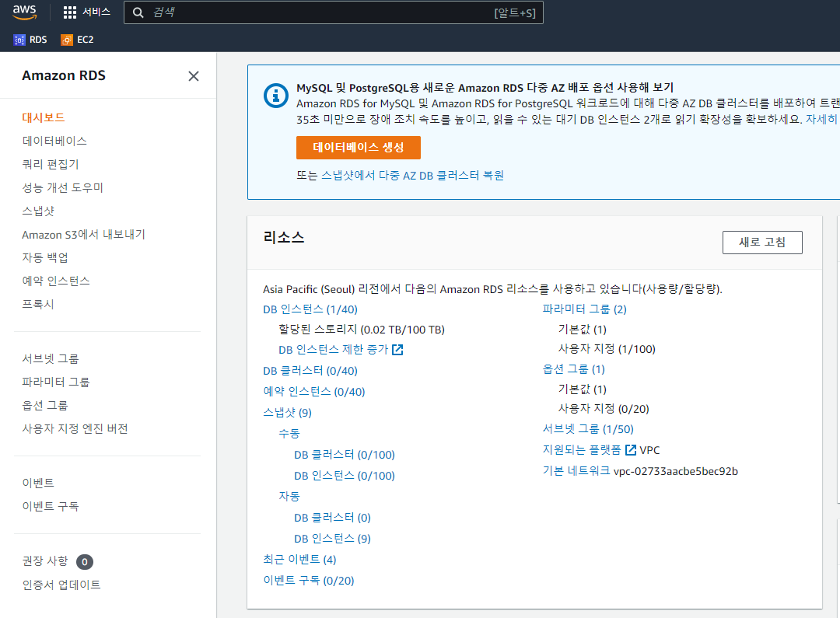Click the orange 데이터베이스 생성 button
Image resolution: width=840 pixels, height=618 pixels.
(359, 147)
